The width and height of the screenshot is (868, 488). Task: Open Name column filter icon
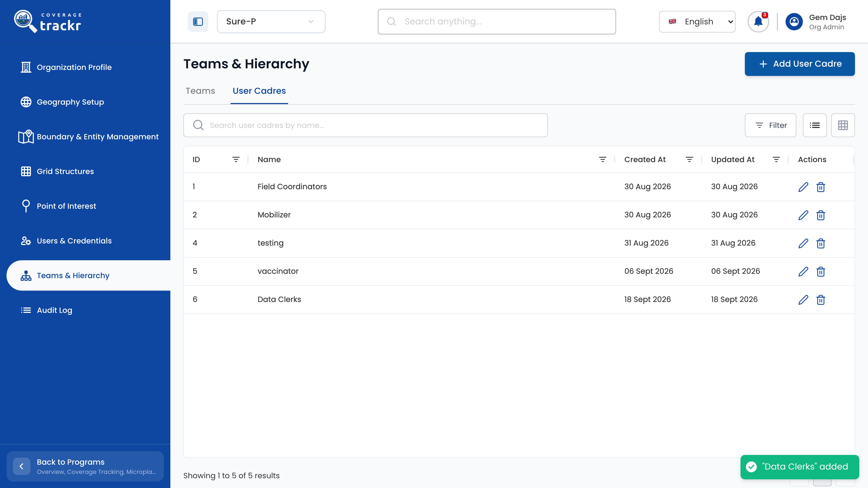pos(602,160)
